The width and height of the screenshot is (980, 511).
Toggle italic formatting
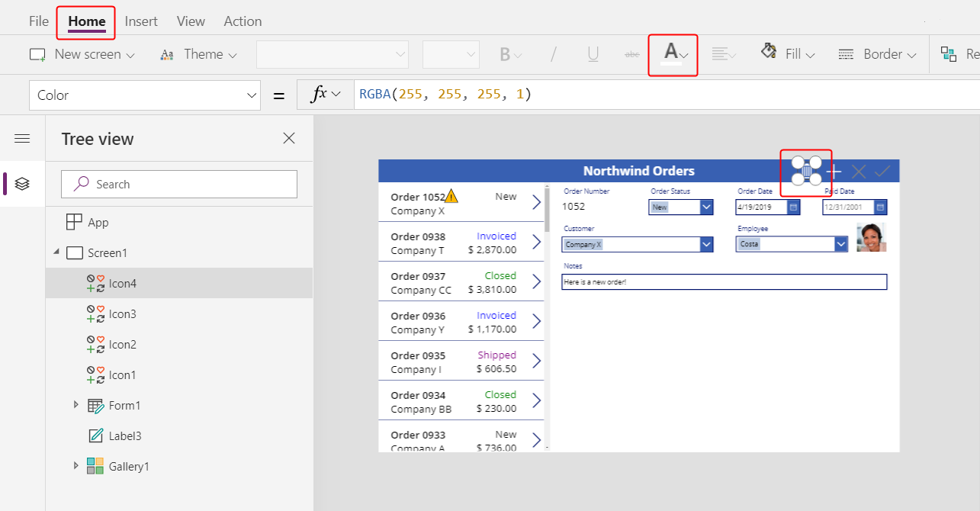(554, 54)
